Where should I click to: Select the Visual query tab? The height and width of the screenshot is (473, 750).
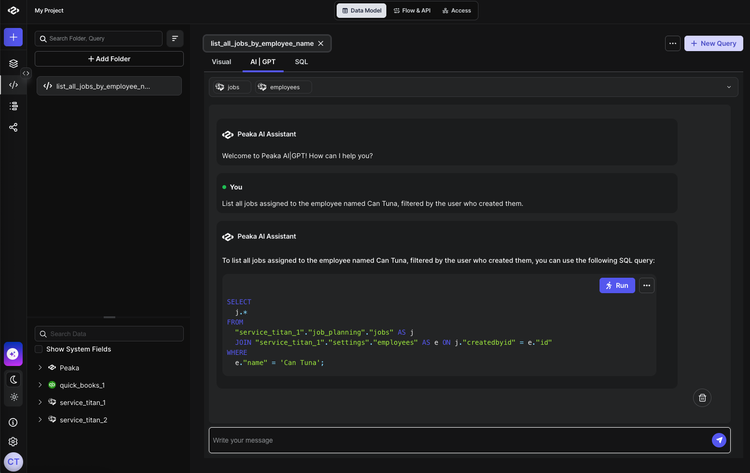click(x=221, y=62)
